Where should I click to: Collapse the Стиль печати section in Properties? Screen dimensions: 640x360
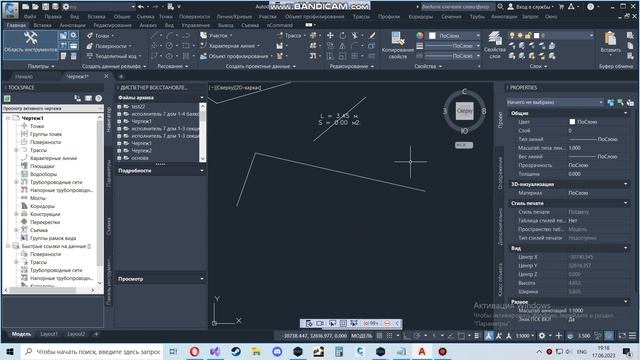point(625,203)
